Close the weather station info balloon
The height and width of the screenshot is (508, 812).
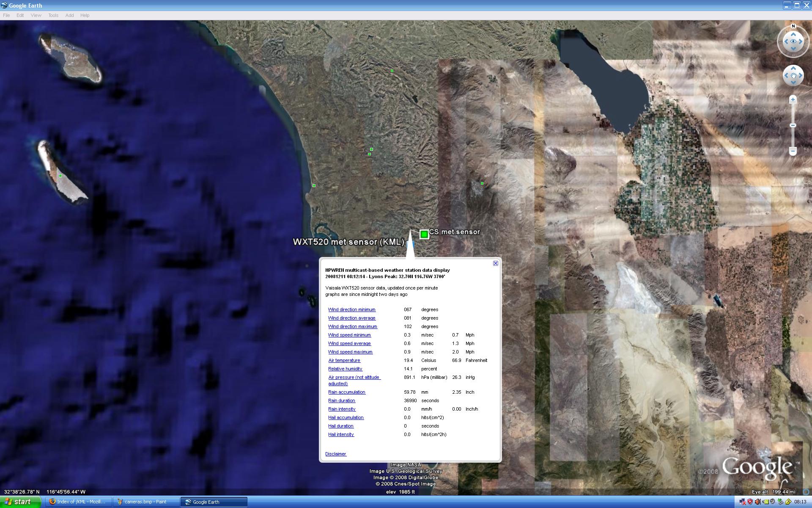[496, 263]
